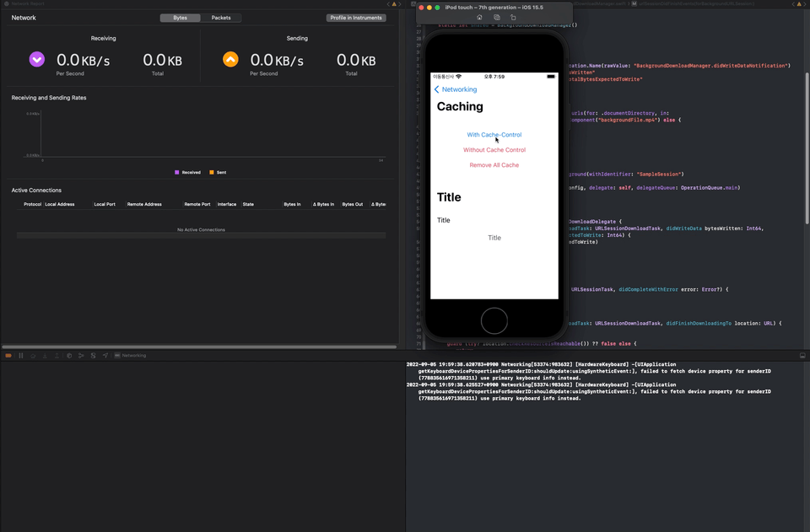Click the State column header
This screenshot has height=532, width=810.
tap(248, 204)
